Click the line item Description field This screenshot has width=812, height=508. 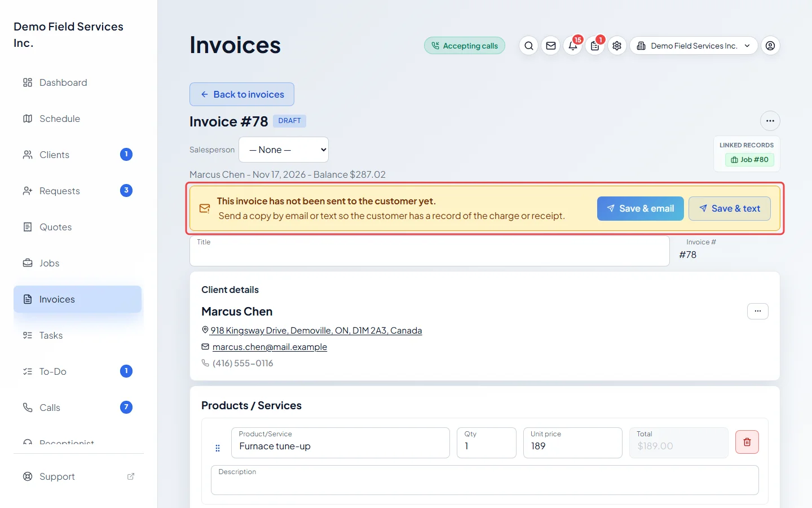485,480
